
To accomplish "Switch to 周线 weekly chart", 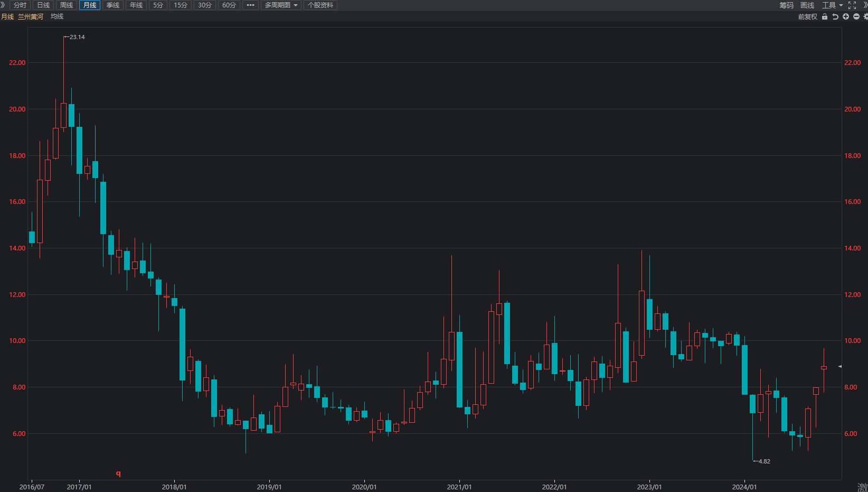I will [x=67, y=5].
